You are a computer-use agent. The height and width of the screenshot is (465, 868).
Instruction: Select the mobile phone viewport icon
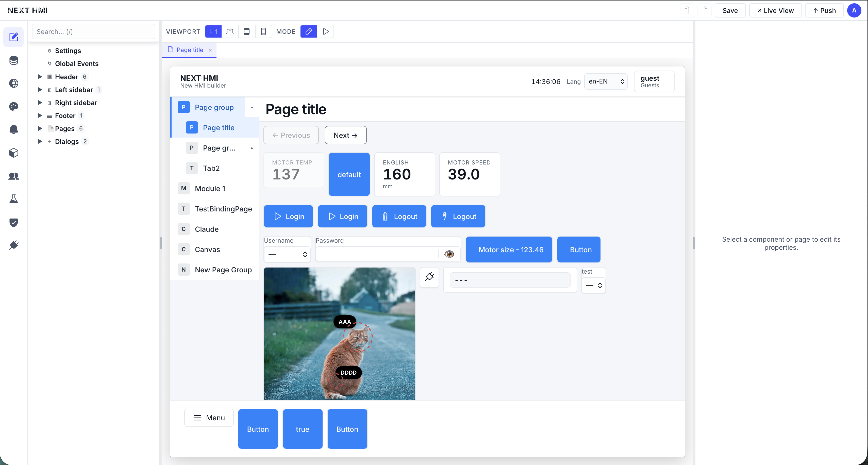[263, 31]
